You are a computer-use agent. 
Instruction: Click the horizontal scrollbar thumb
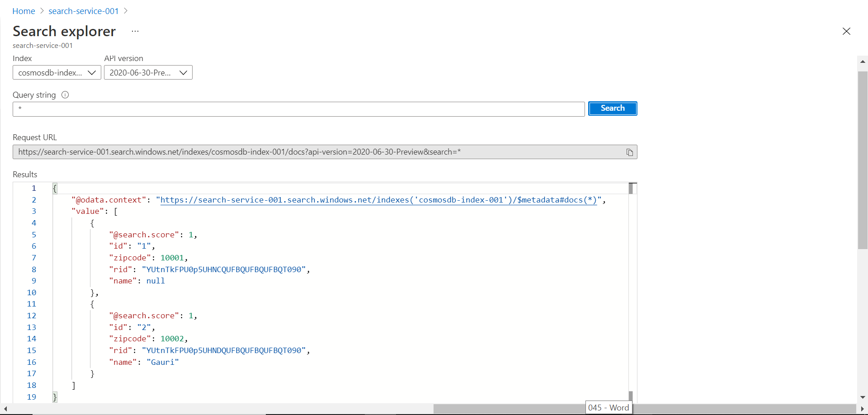(x=645, y=409)
